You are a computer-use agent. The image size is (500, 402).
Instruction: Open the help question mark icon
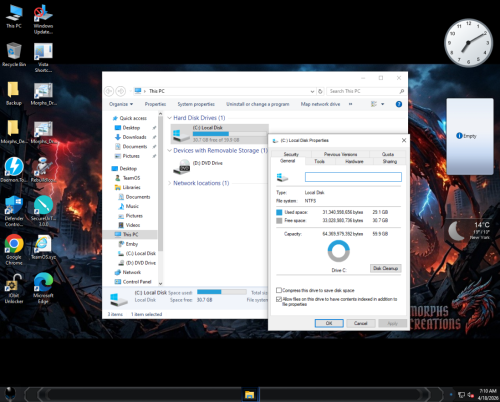pos(399,104)
